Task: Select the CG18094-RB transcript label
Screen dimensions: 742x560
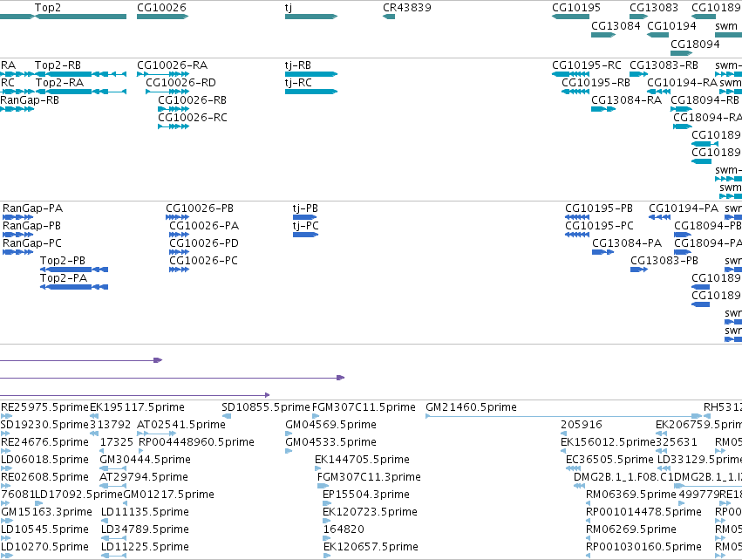Action: [x=705, y=100]
